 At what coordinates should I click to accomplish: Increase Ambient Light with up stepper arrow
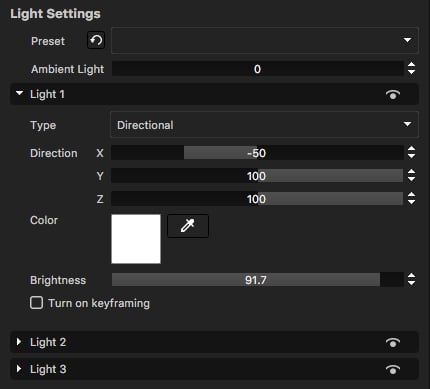point(411,65)
